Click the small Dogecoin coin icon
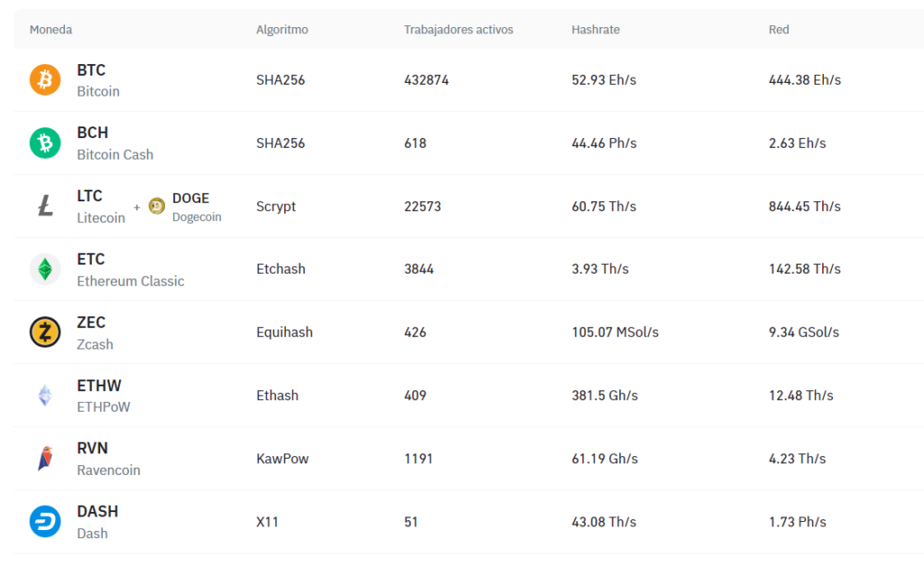This screenshot has height=567, width=924. pyautogui.click(x=157, y=206)
